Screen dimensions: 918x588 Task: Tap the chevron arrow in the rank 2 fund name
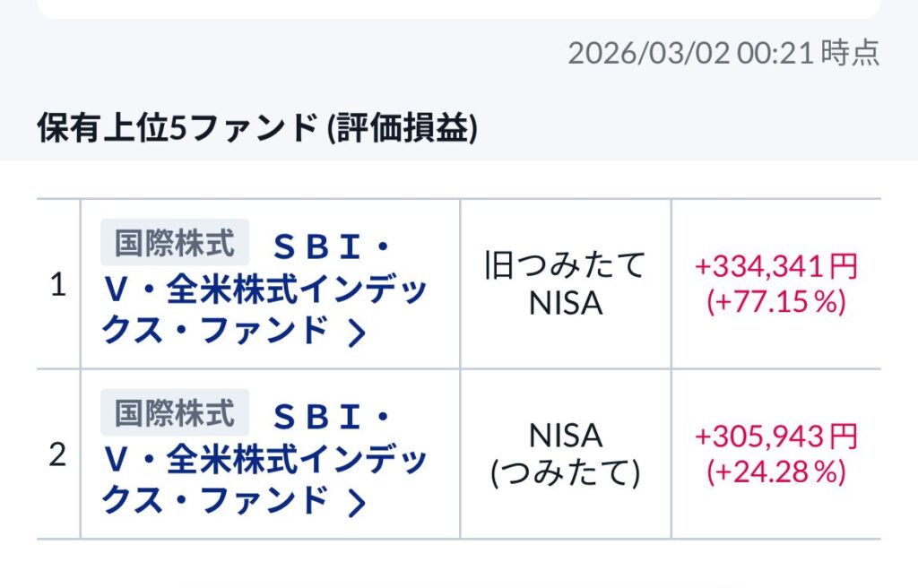click(357, 504)
